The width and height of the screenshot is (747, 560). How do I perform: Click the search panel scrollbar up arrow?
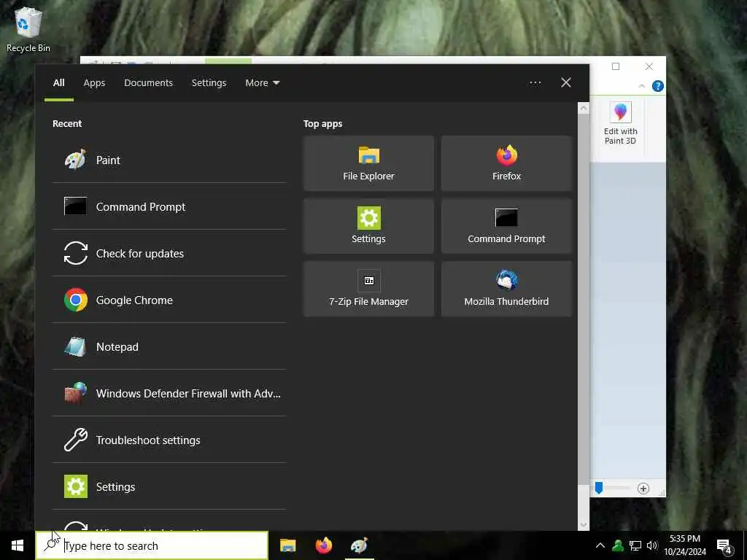(584, 108)
